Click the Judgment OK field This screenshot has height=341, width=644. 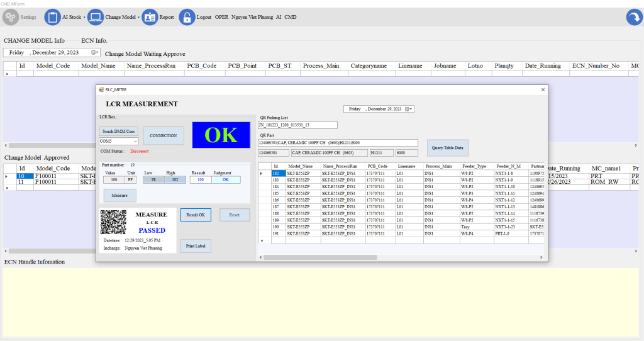click(x=226, y=179)
